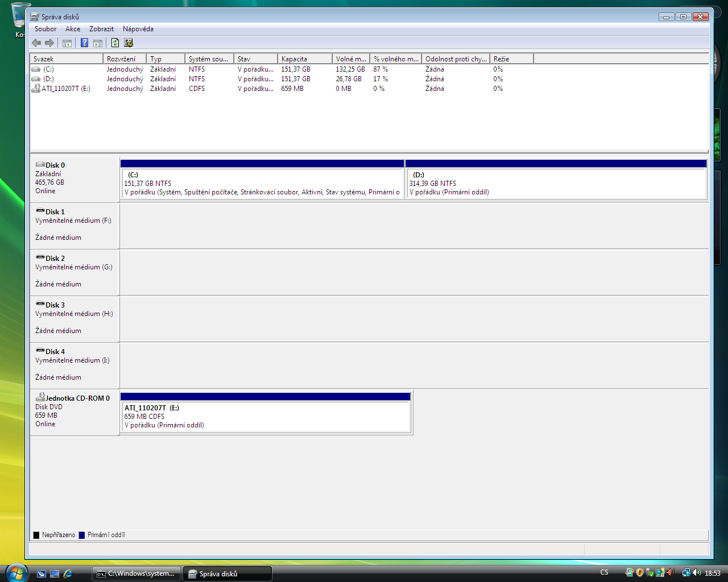
Task: Click the Jednotka CD-ROM 0 label
Action: point(78,398)
